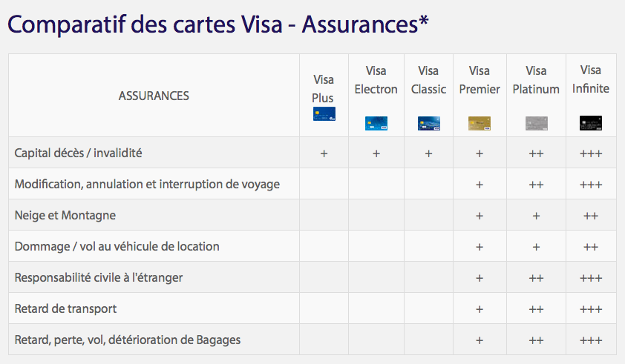Select the Capital décès / invalidité row label

(x=78, y=153)
